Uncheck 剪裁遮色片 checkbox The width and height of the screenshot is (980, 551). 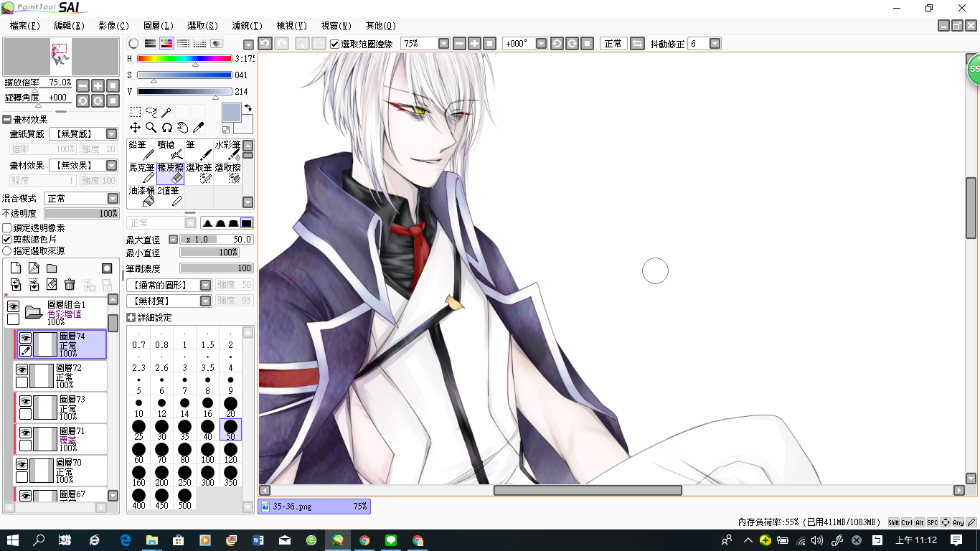(7, 239)
